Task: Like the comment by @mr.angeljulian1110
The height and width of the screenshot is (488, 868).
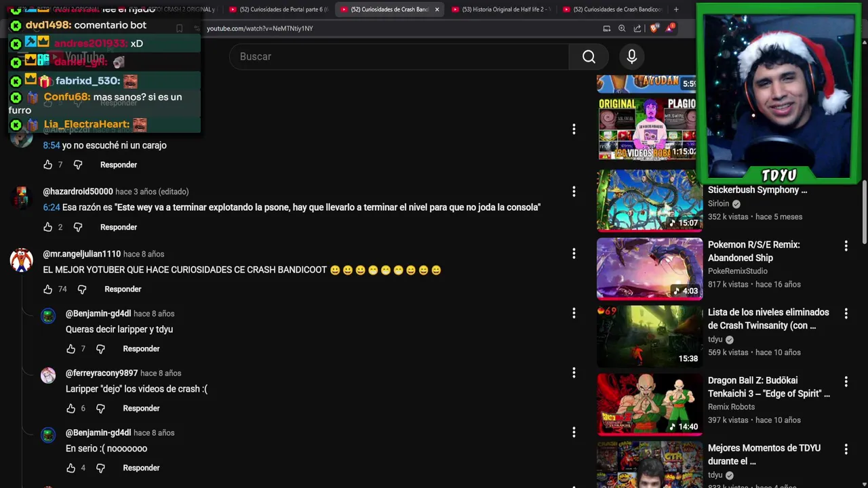Action: pos(47,289)
